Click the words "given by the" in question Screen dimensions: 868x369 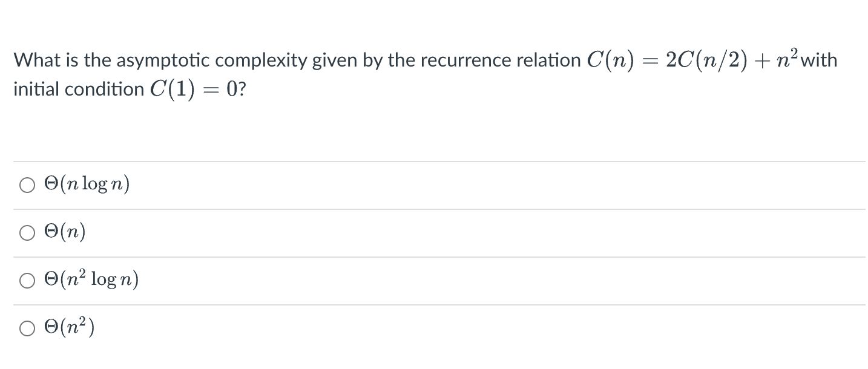pyautogui.click(x=360, y=61)
